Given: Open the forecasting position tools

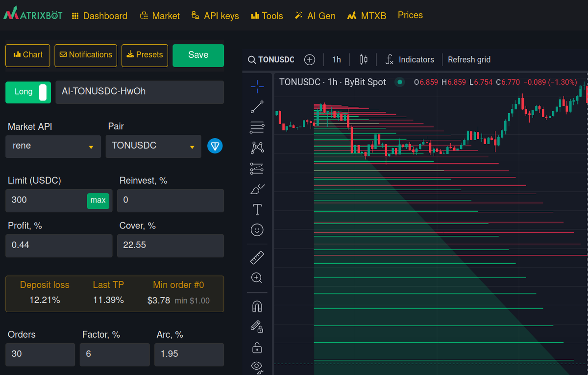Looking at the screenshot, I should coord(257,168).
